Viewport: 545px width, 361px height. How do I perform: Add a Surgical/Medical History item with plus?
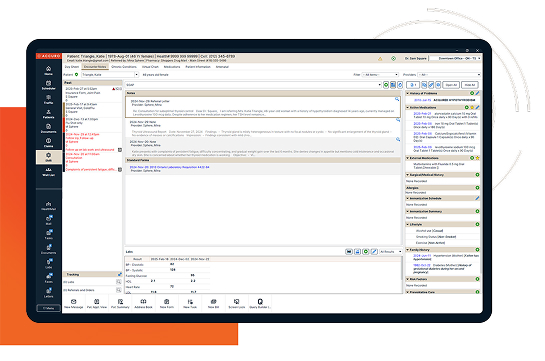[477, 175]
